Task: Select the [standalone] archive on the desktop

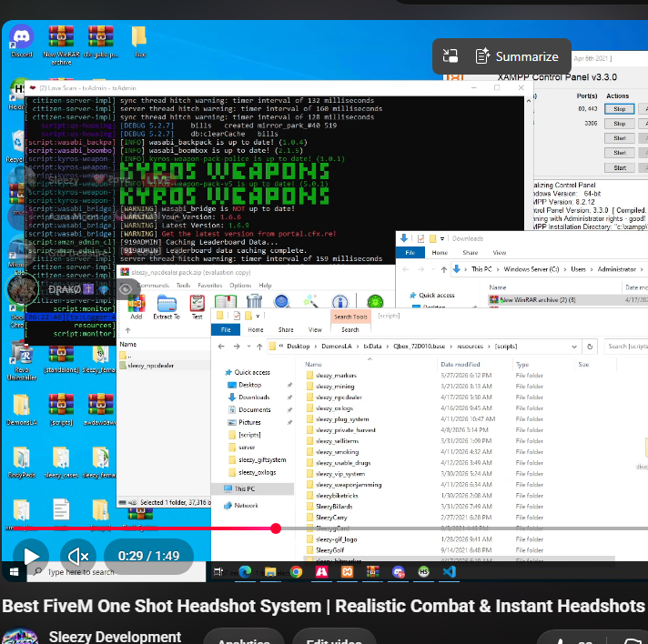Action: coord(61,358)
